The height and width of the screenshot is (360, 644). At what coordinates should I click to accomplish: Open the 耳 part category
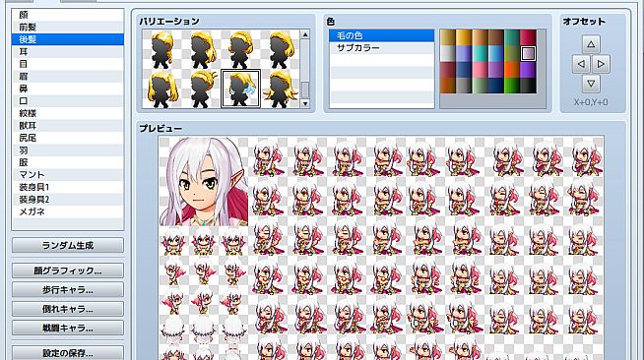tap(68, 52)
